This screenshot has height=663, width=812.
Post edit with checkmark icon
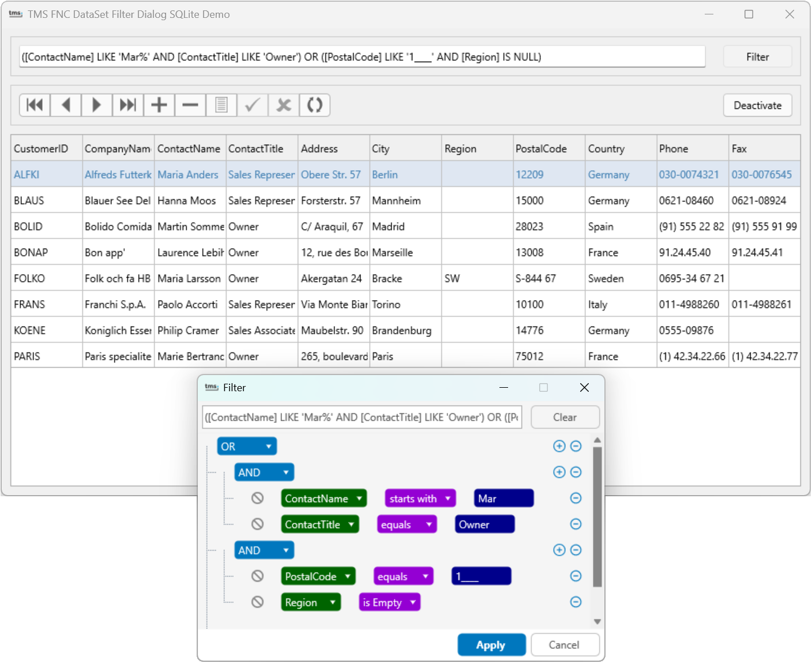click(253, 105)
